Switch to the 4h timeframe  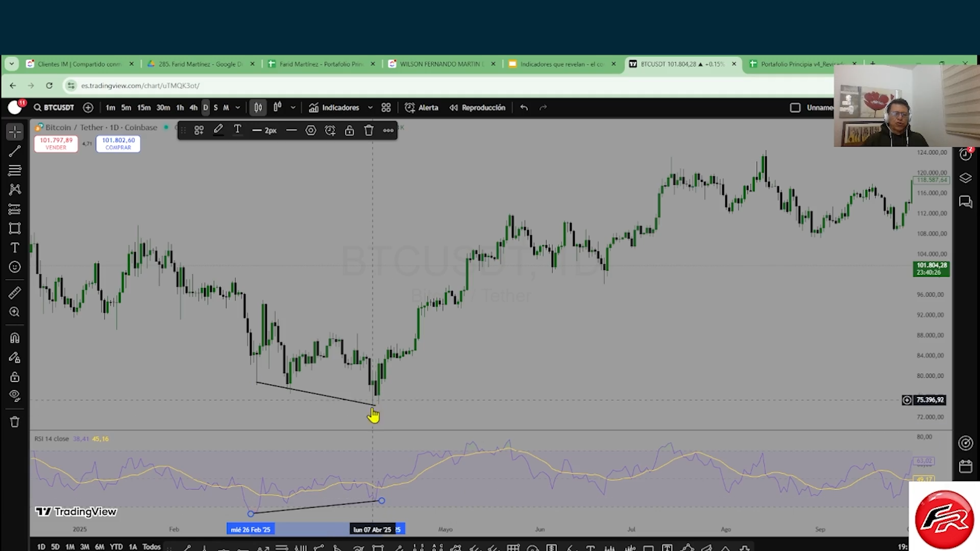coord(193,108)
